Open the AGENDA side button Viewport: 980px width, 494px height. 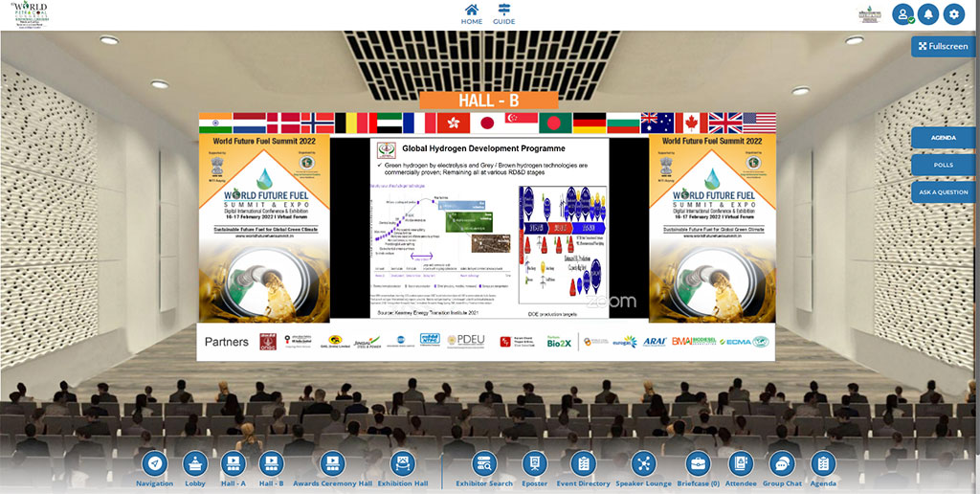pos(943,138)
